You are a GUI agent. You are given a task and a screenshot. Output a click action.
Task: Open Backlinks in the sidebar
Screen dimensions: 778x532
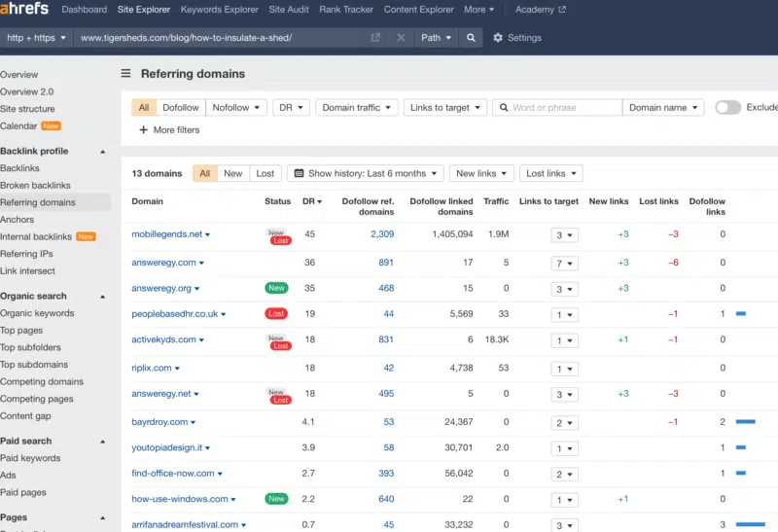pyautogui.click(x=19, y=168)
